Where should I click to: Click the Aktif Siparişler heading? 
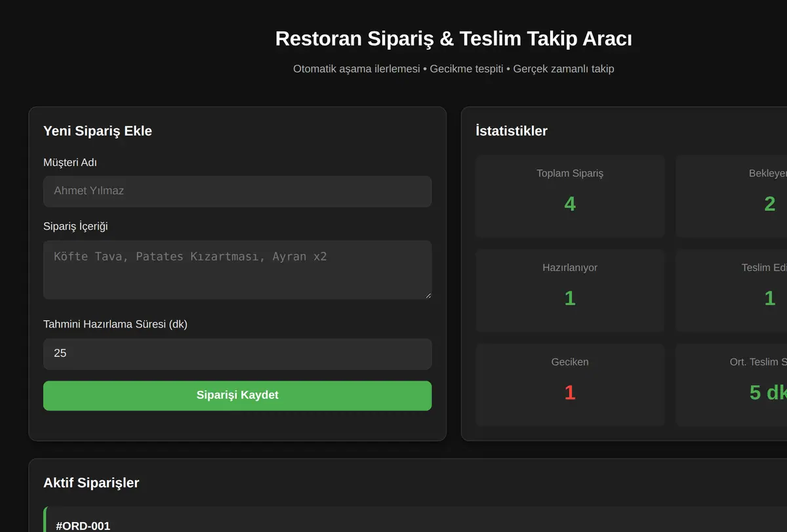point(91,483)
